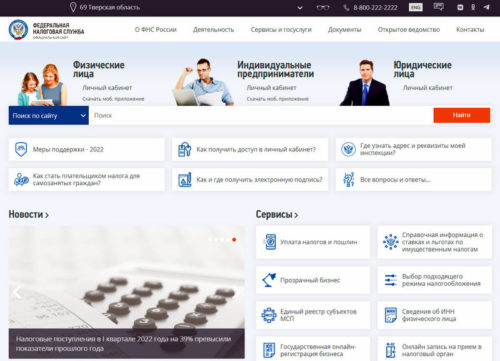
Task: Expand the Поиск по сайту dropdown
Action: point(49,115)
